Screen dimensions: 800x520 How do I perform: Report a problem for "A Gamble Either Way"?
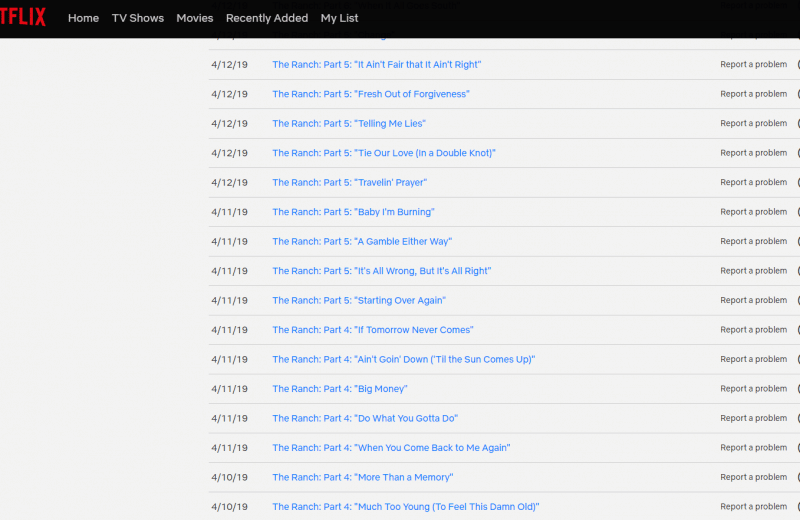click(754, 241)
